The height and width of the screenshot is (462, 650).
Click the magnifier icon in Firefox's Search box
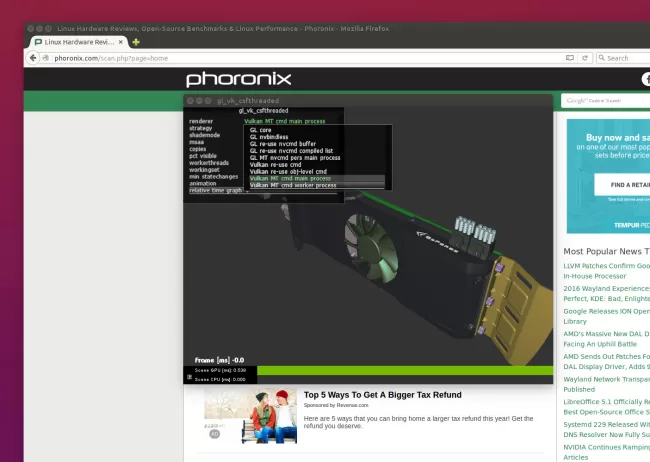coord(601,58)
